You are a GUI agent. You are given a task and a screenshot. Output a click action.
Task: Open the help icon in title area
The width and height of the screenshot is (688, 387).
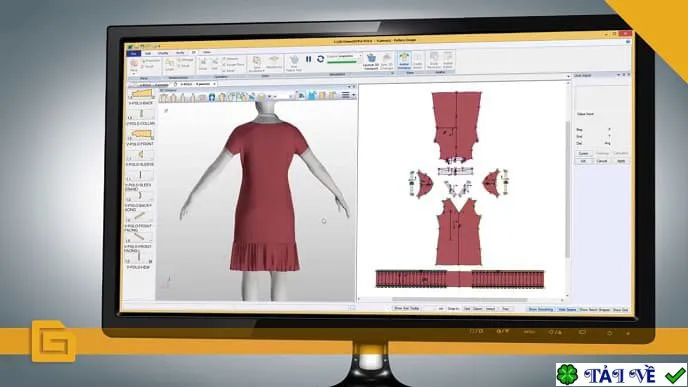pyautogui.click(x=628, y=42)
